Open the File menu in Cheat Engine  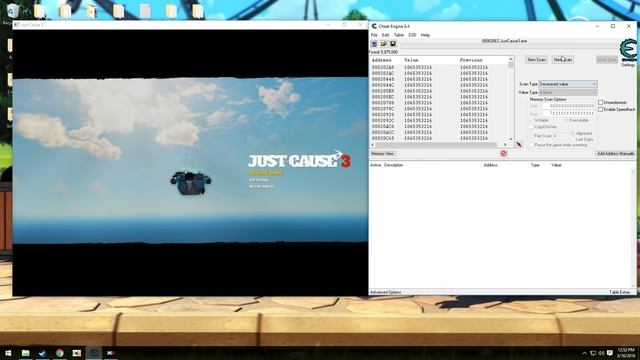[x=374, y=35]
